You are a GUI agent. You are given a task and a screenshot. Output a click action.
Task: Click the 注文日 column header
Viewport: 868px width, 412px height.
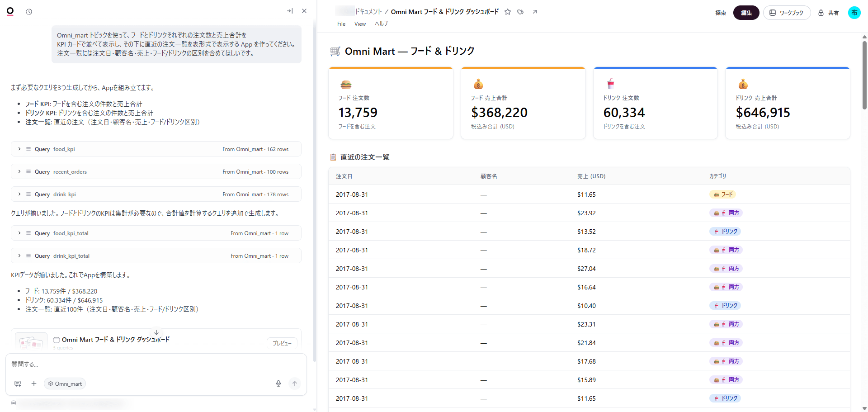pyautogui.click(x=344, y=176)
